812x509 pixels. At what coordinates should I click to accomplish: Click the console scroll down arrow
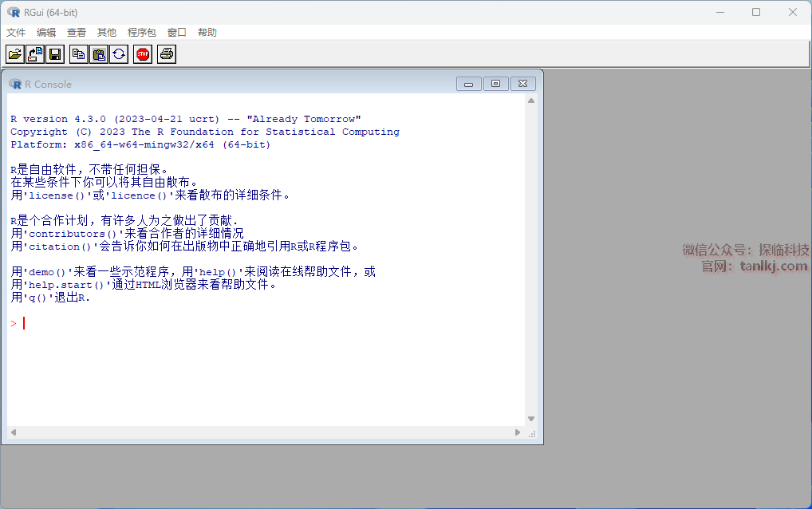tap(530, 419)
